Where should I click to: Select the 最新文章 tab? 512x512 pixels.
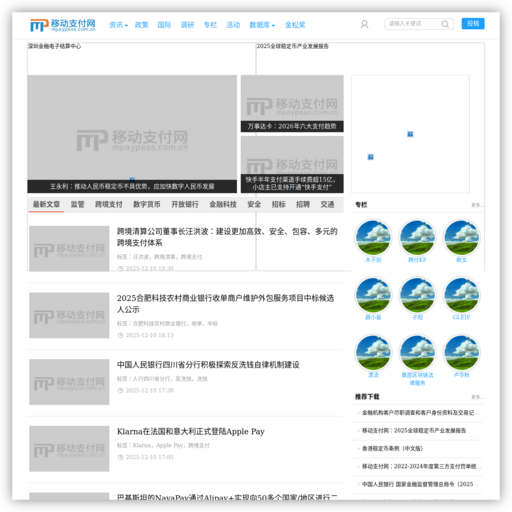[46, 204]
